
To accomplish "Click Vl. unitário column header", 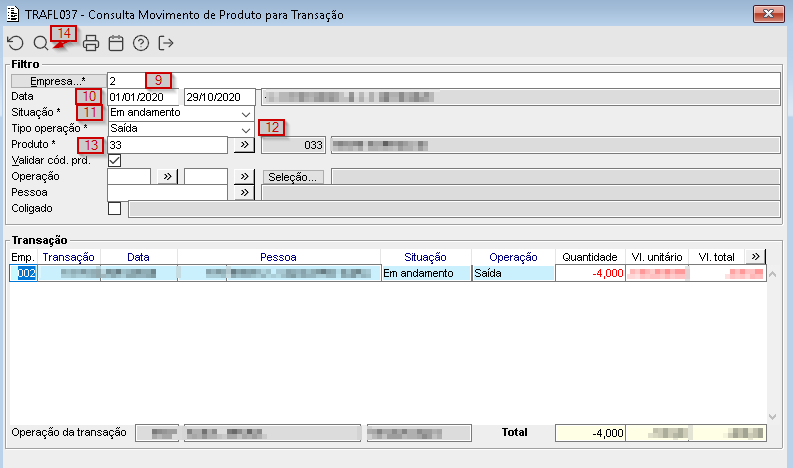I will [x=657, y=257].
